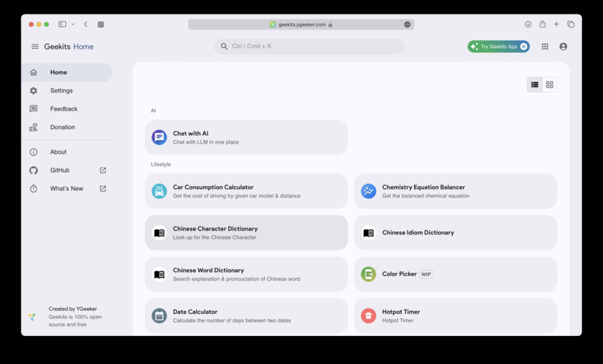Screen dimensions: 603x364
Task: Click the GitHub octocat icon
Action: coord(34,170)
